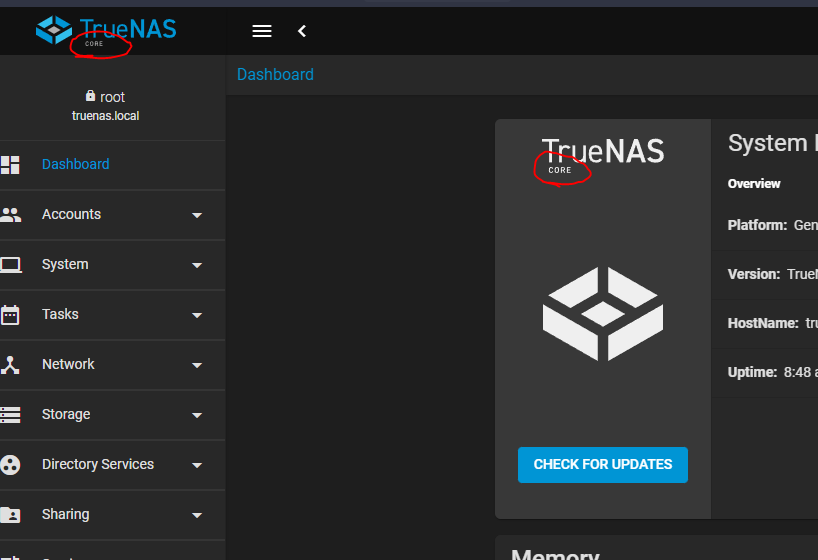
Task: Click the CHECK FOR UPDATES button
Action: coord(603,464)
